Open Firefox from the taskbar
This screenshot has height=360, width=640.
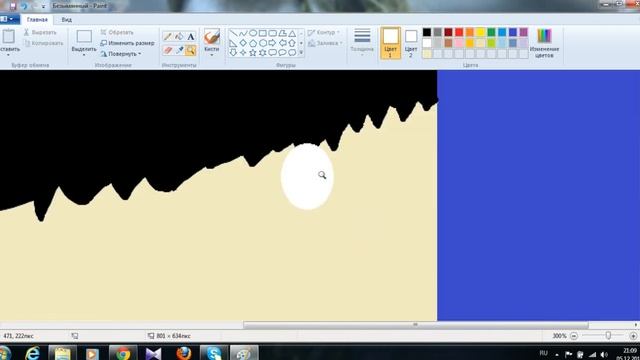[184, 353]
